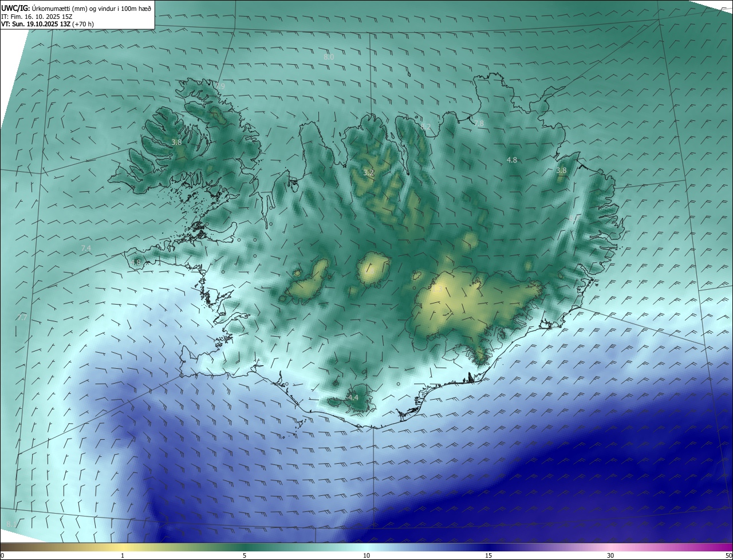Click the 7.8 value on the north coast
Screen dimensions: 733x560
[x=479, y=123]
